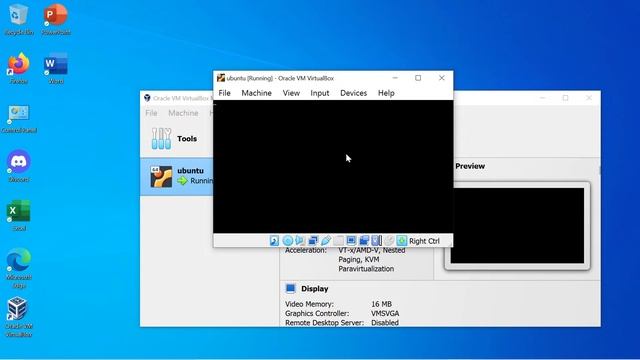This screenshot has height=360, width=640.
Task: Click the Preview thumbnail in Manager window
Action: tap(517, 225)
